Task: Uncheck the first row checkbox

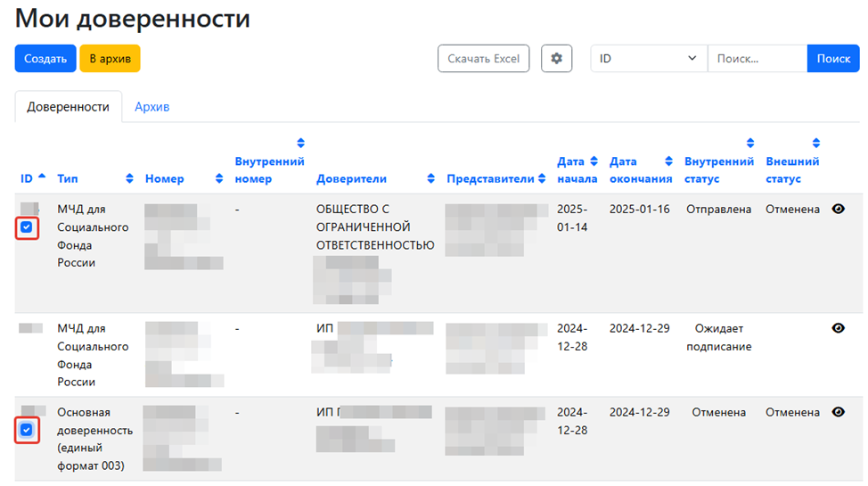Action: tap(27, 227)
